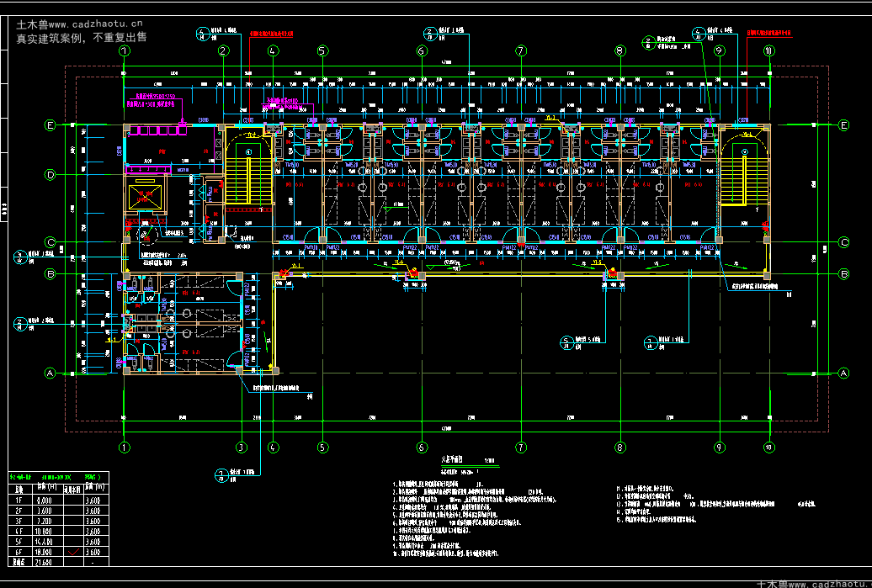
Task: Select the red checkmark in 6F row
Action: [73, 552]
